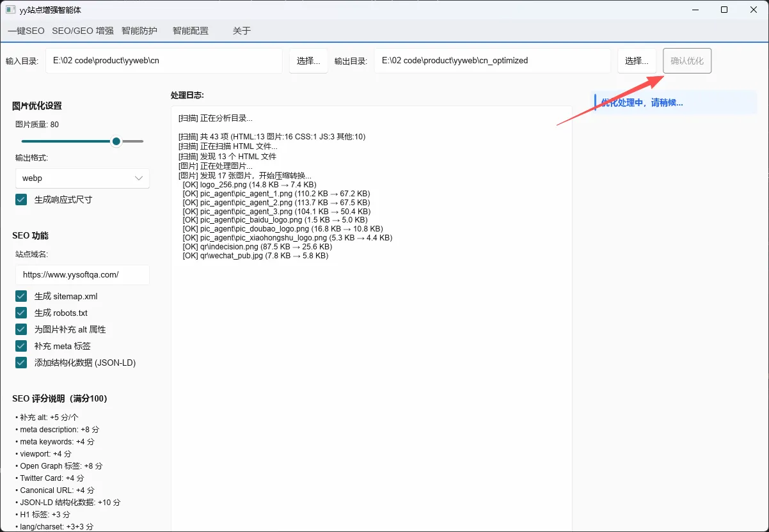This screenshot has height=532, width=769.
Task: Click the 站点域名 URL field
Action: [x=83, y=274]
